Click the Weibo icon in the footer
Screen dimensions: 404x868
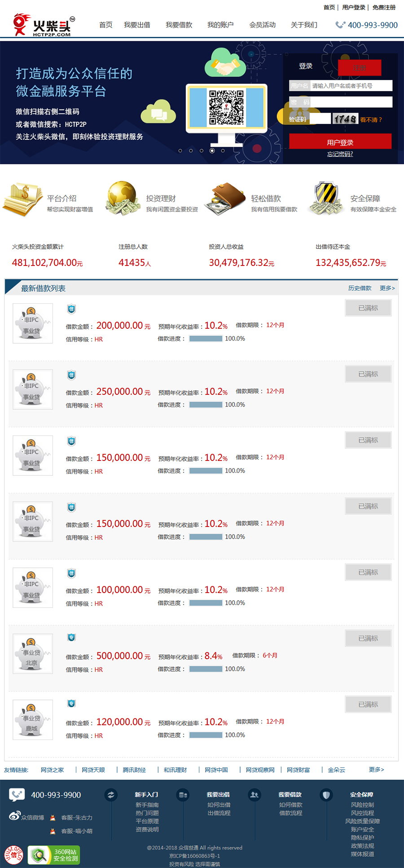tap(14, 816)
